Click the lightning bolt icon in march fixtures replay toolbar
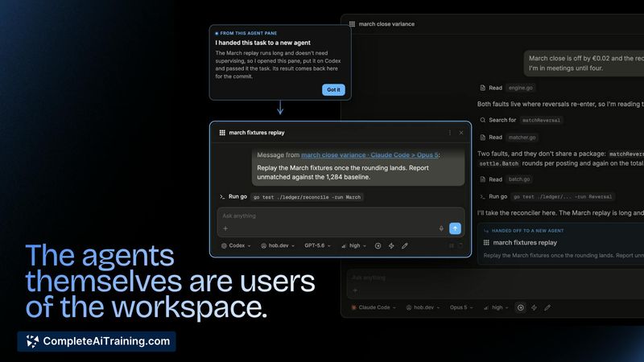Image resolution: width=644 pixels, height=362 pixels. (x=391, y=245)
